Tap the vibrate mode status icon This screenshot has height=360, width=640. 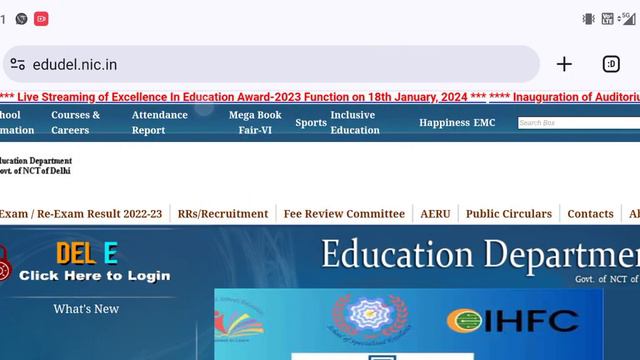click(x=588, y=19)
